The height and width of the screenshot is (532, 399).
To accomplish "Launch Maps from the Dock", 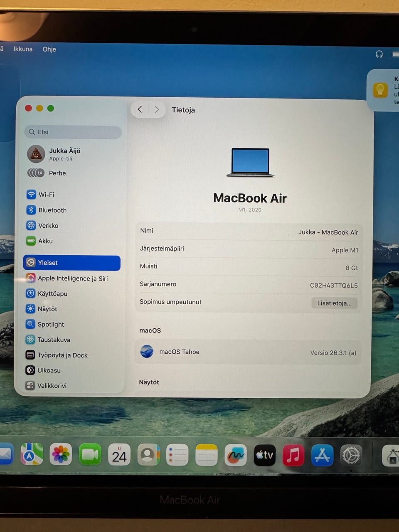I will tap(32, 454).
